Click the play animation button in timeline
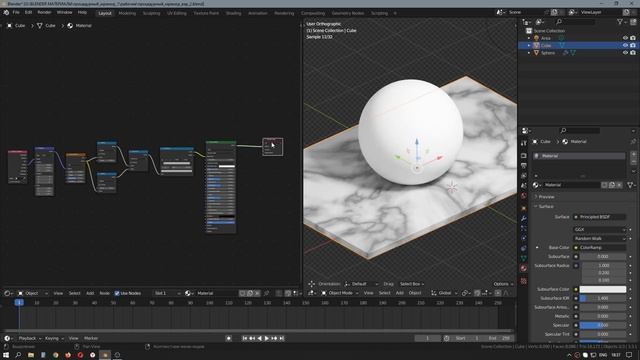This screenshot has height=360, width=640. tap(267, 338)
